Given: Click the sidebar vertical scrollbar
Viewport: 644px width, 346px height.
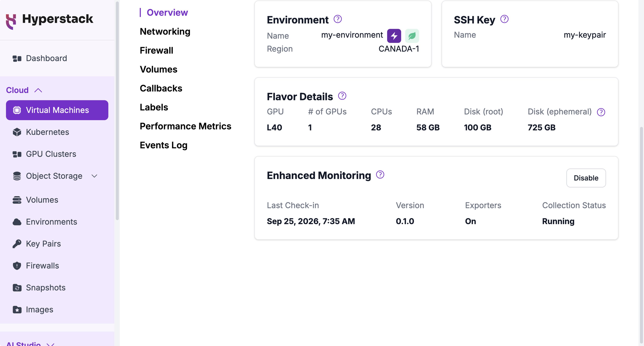Looking at the screenshot, I should pyautogui.click(x=117, y=111).
